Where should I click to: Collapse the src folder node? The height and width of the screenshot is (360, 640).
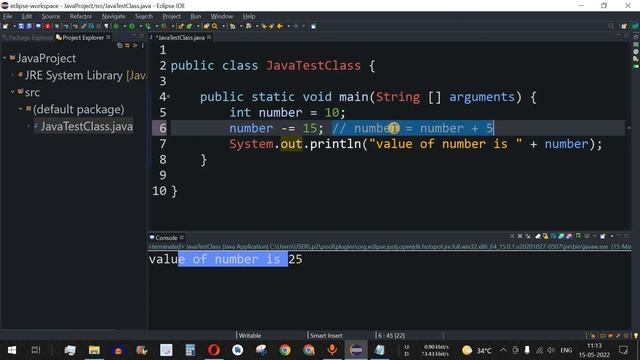[x=12, y=92]
